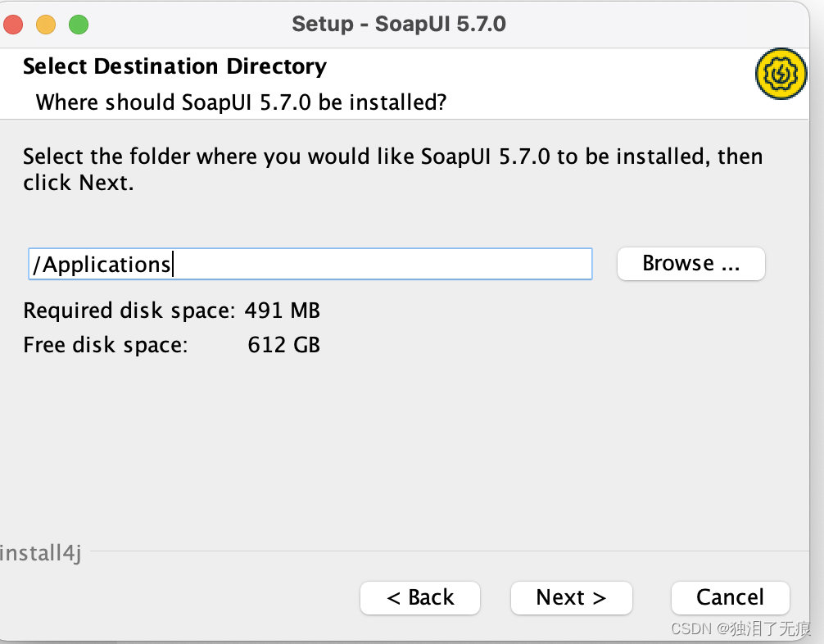Minimize the installer using the yellow button

[46, 25]
